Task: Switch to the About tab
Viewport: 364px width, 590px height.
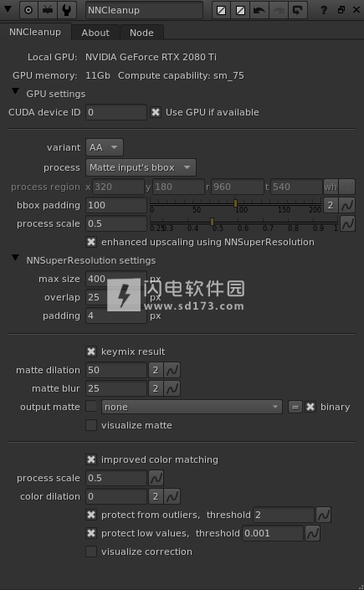Action: click(95, 33)
